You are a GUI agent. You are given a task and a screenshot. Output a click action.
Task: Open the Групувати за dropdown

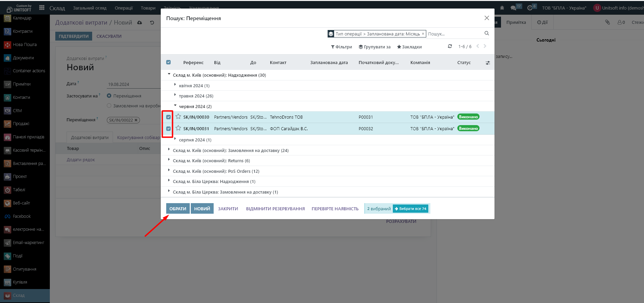pyautogui.click(x=374, y=47)
